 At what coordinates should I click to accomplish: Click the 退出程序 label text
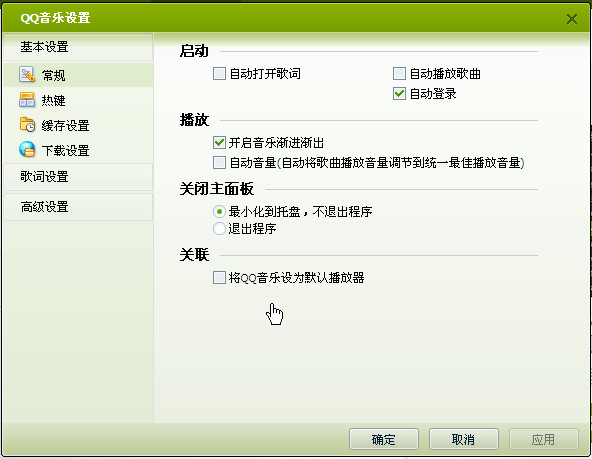[252, 229]
